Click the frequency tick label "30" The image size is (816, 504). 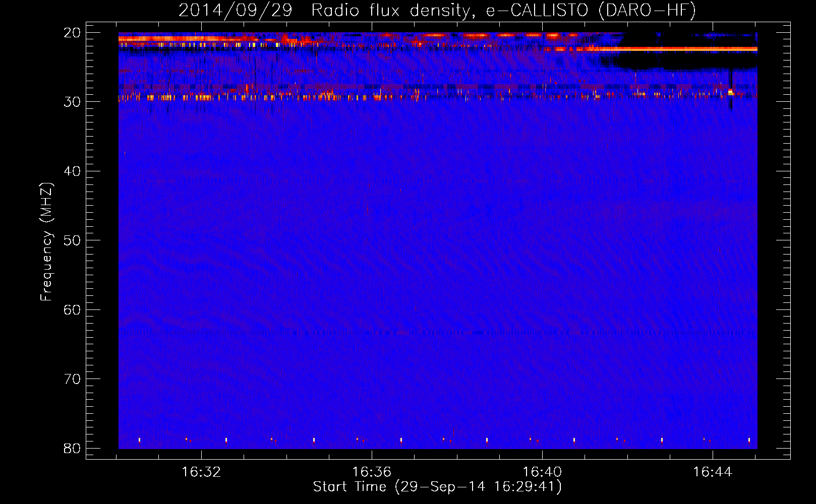point(72,102)
